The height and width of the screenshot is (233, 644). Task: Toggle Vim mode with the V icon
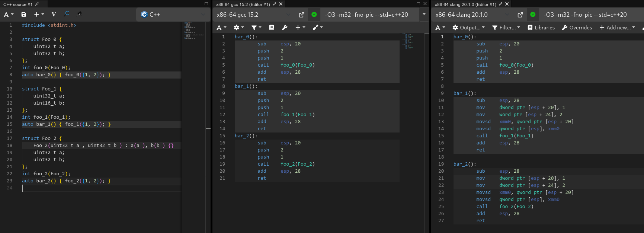tap(54, 15)
